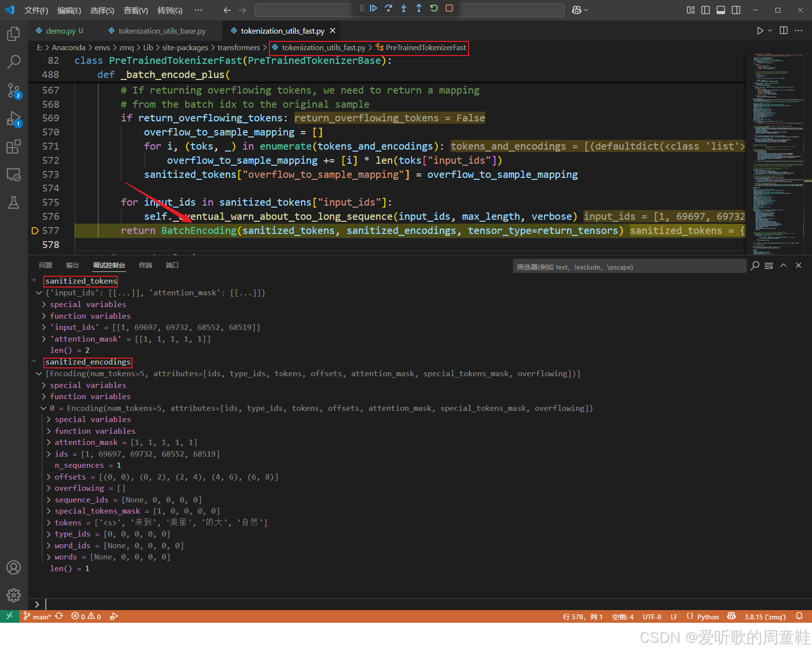Step over the current line
812x652 pixels.
pos(389,8)
